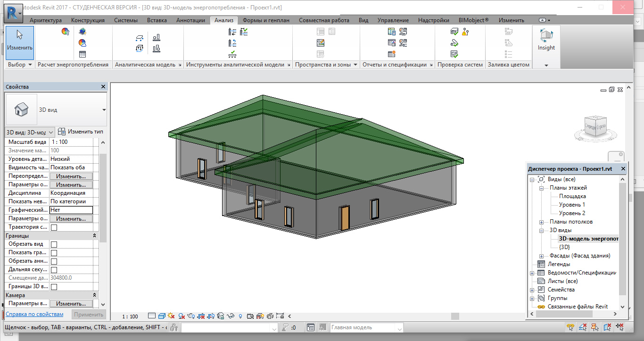Screen dimensions: 644x341
Task: Click the ViewCube navigation widget
Action: pos(596,126)
